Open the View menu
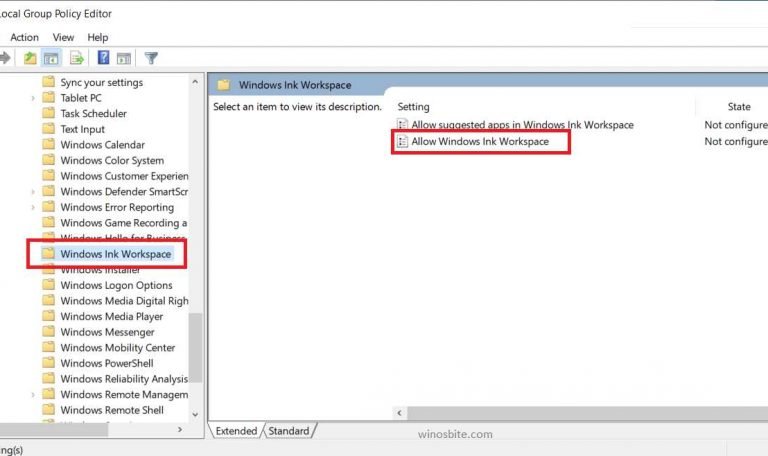This screenshot has height=456, width=768. 63,38
